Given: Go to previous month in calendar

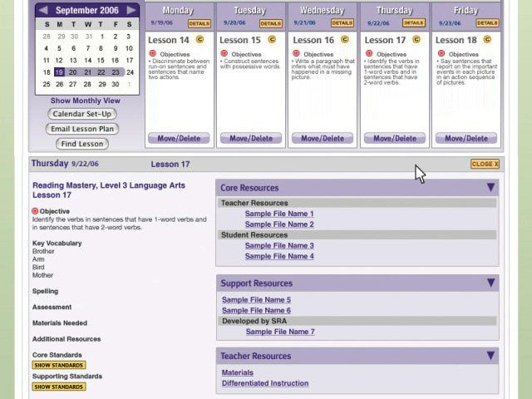Looking at the screenshot, I should click(42, 11).
